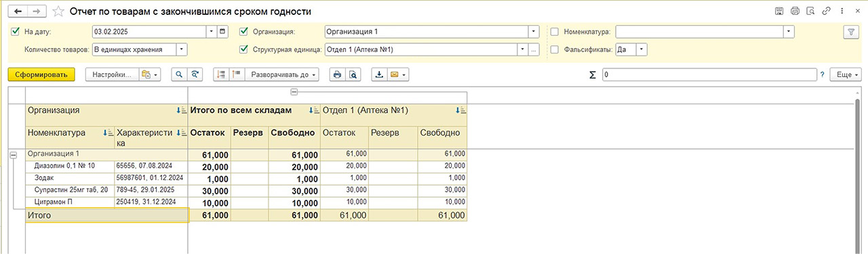
Task: Click sort icon in Характеристика header cell
Action: click(181, 133)
